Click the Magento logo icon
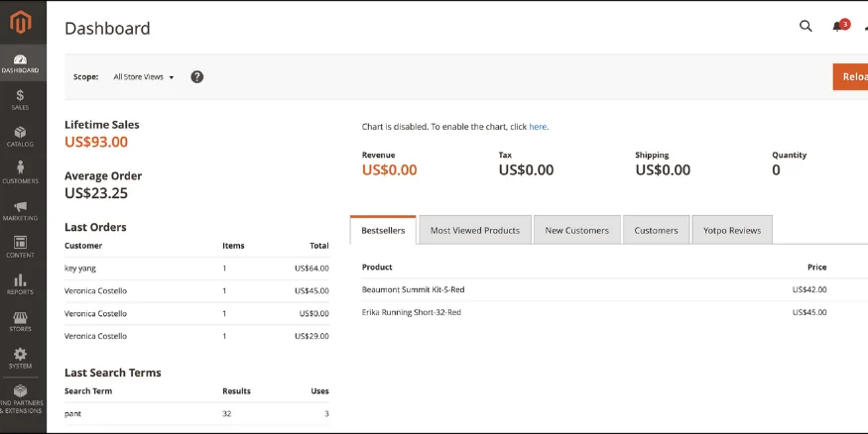Image resolution: width=868 pixels, height=434 pixels. (x=21, y=23)
